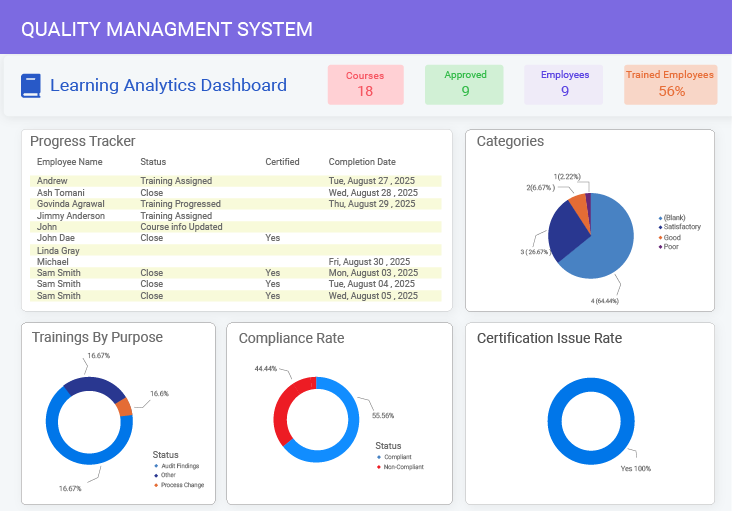This screenshot has height=511, width=732.
Task: Select the Andrew row name cell
Action: tap(52, 181)
